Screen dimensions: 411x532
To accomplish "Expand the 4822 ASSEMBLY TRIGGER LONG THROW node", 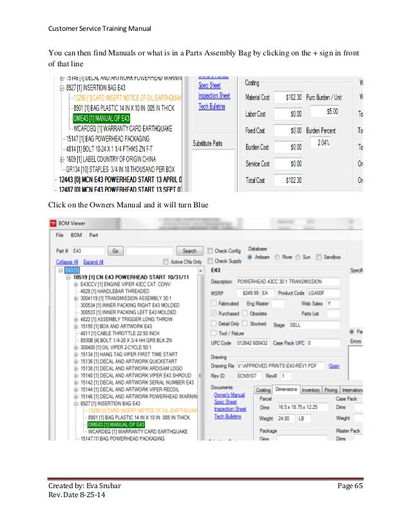I will (75, 319).
